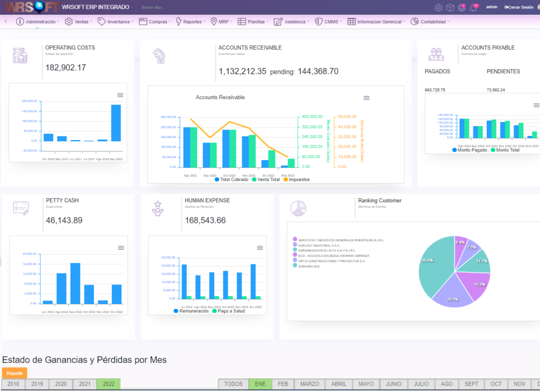Click the 3D box icon in header
This screenshot has height=392, width=540.
(x=450, y=7)
